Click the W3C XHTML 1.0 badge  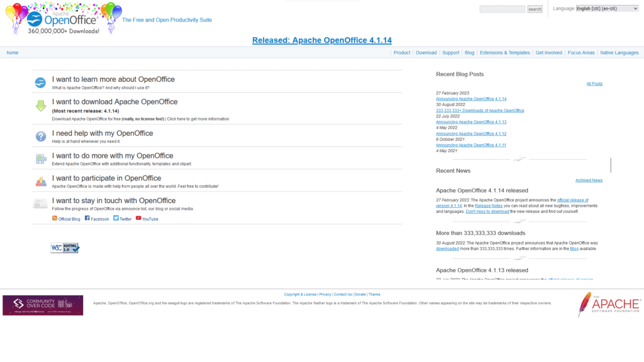click(x=65, y=248)
